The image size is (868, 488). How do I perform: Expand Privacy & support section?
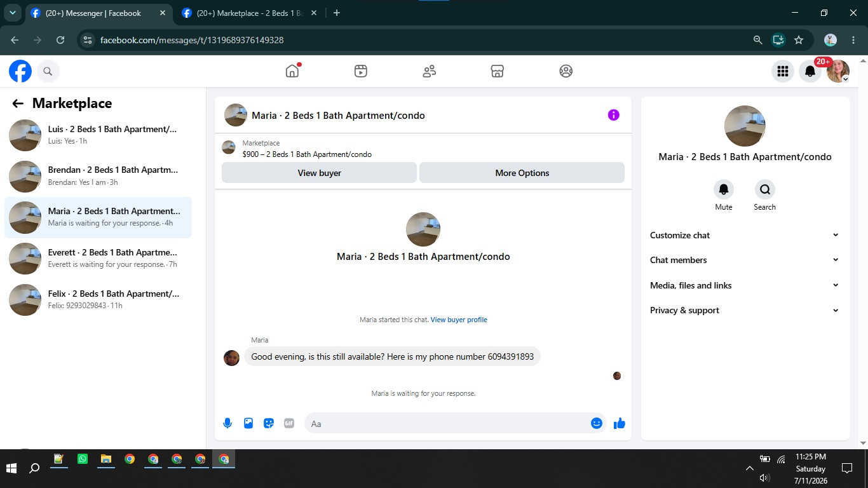tap(744, 310)
